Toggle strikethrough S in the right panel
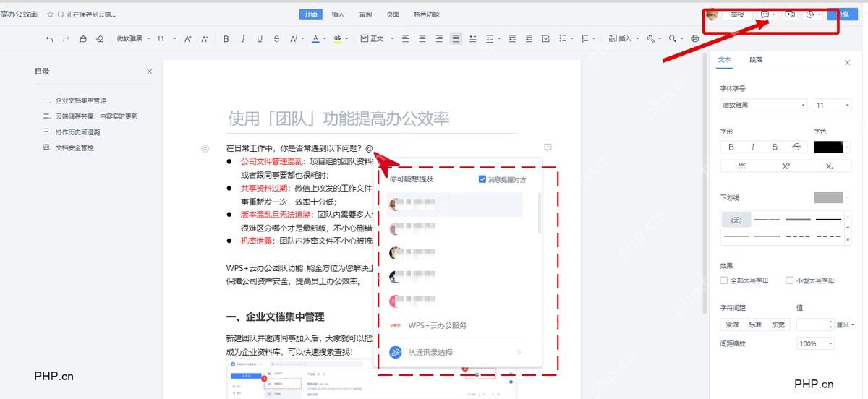The height and width of the screenshot is (399, 868). pos(775,147)
